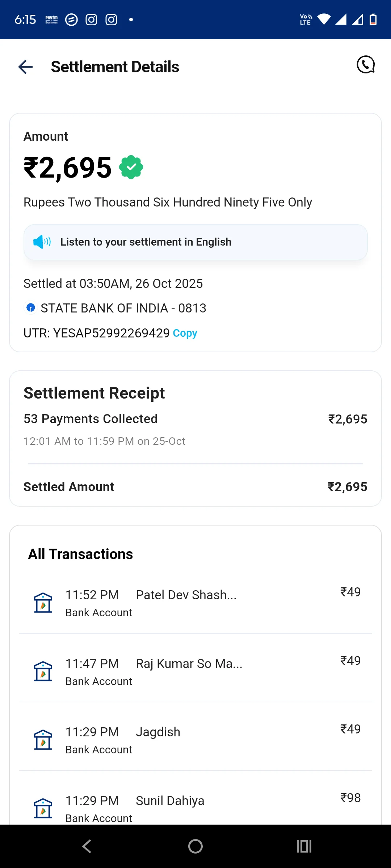Open Sunil Dahiya's ₹98 transaction

[195, 807]
